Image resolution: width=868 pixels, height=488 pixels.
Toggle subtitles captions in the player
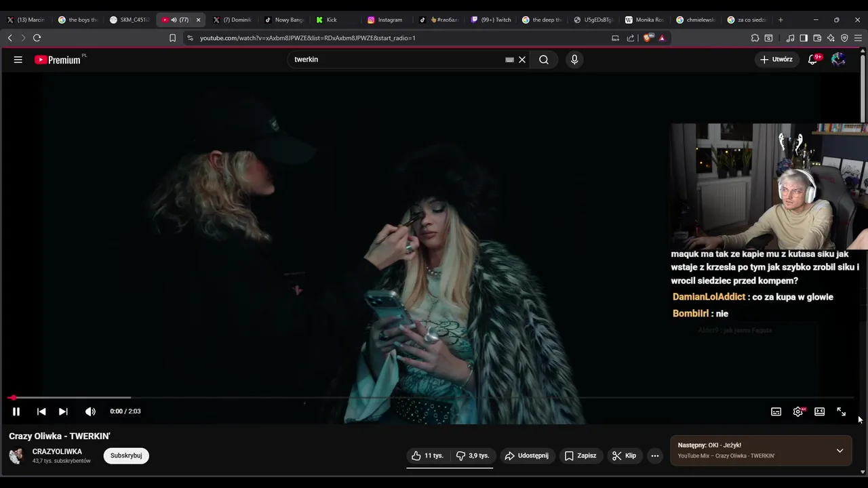[x=776, y=411]
